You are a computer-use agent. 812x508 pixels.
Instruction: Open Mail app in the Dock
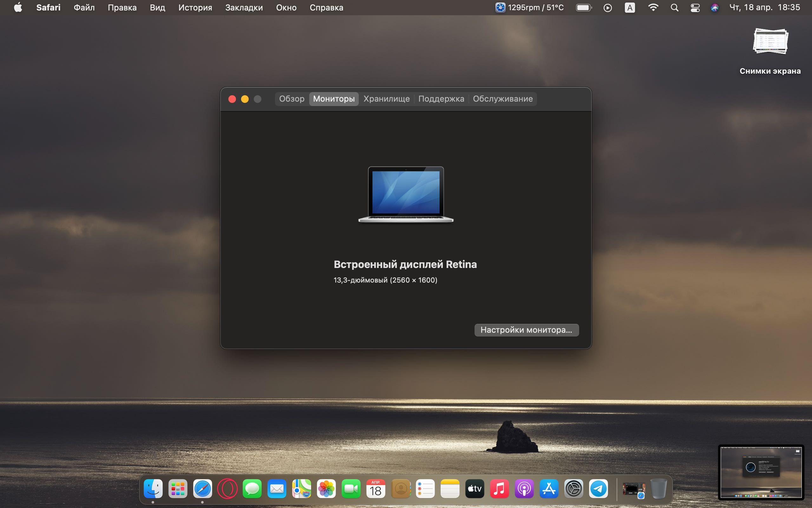coord(277,489)
